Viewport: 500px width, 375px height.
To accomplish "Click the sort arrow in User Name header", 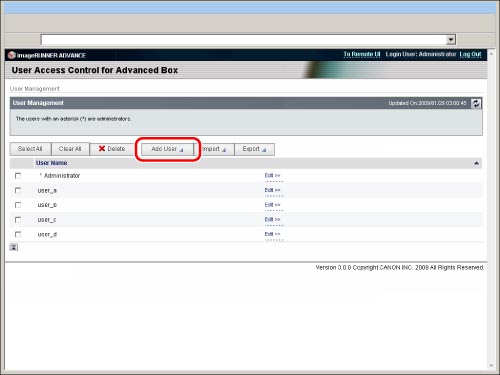I will click(x=476, y=163).
